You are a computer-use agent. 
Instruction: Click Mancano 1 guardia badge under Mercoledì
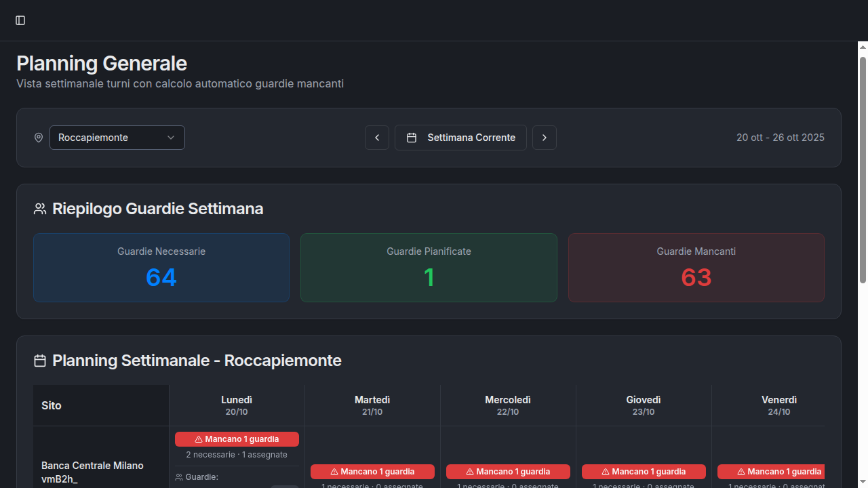tap(508, 472)
